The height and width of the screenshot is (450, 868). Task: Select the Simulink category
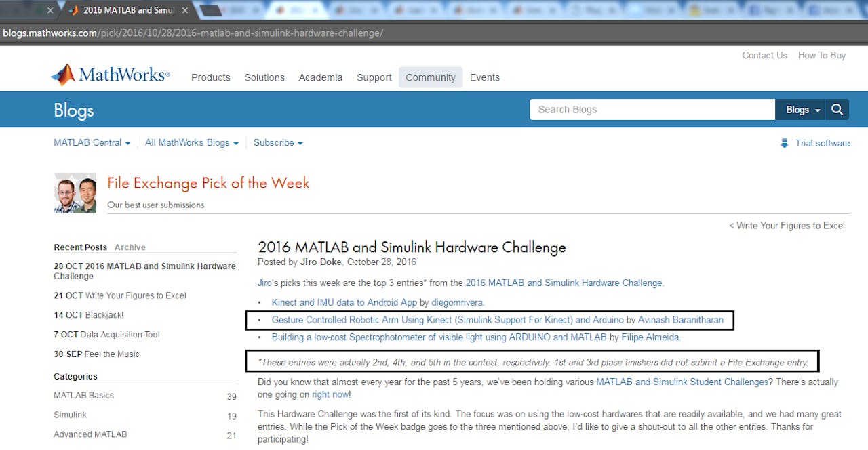71,415
